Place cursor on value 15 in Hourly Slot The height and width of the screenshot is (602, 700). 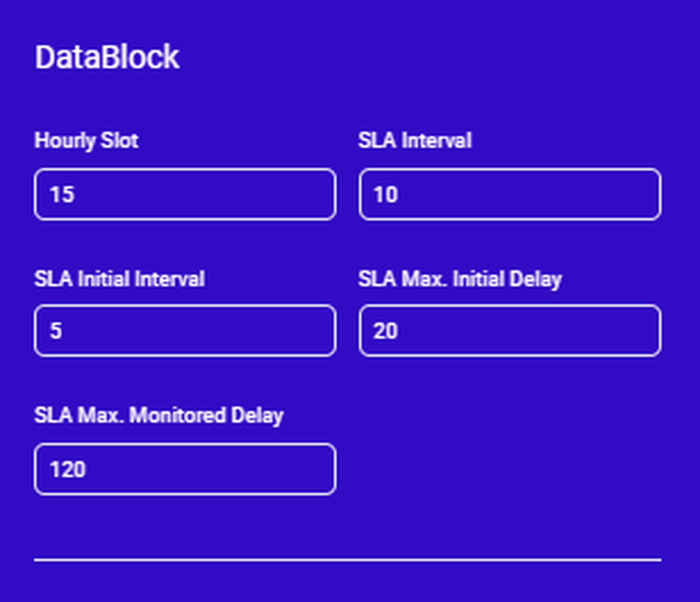tap(62, 194)
